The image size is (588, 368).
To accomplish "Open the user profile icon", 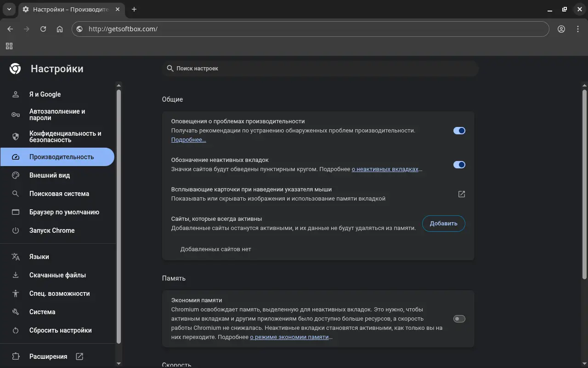I will 561,29.
